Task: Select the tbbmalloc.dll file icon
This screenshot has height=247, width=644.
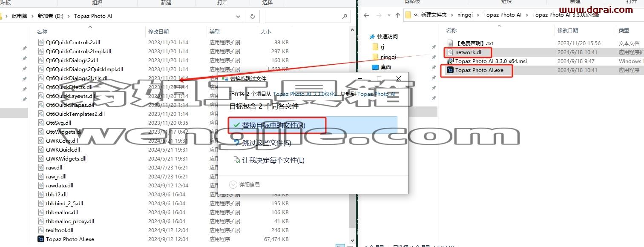Action: coord(41,213)
